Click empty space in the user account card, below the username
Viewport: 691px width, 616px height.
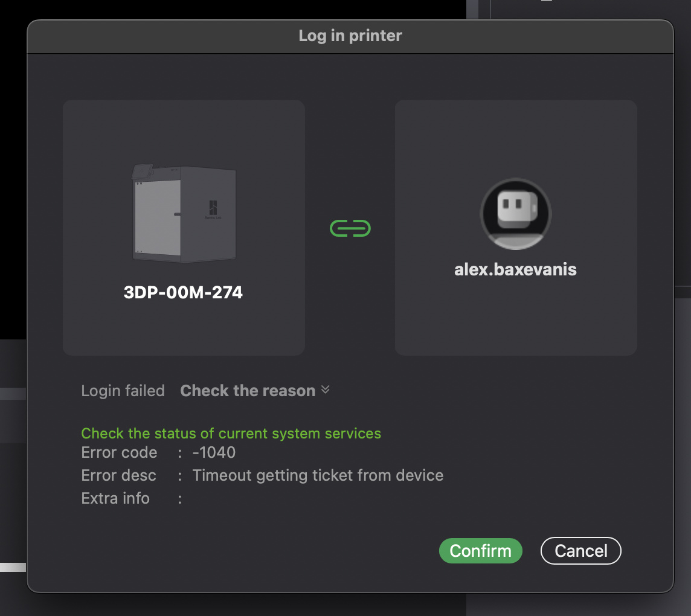click(x=515, y=317)
